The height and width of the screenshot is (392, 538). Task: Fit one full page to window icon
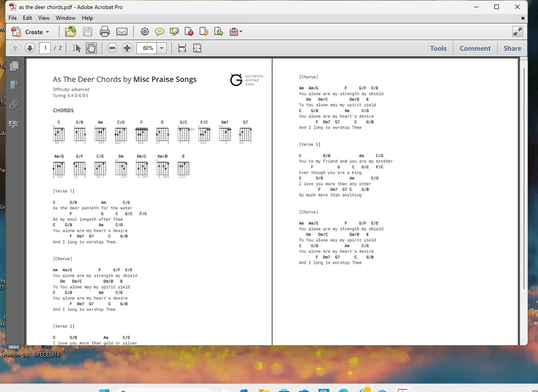[x=197, y=48]
